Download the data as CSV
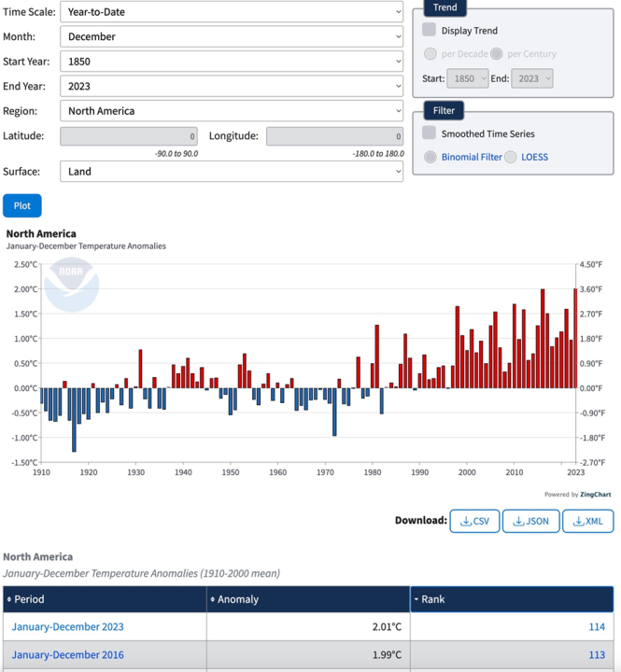621x672 pixels. pos(474,521)
